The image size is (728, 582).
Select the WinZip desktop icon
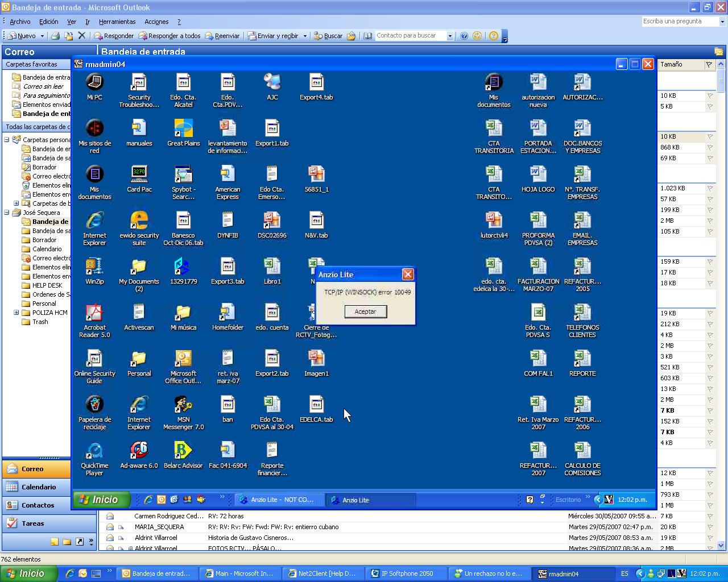tap(94, 271)
